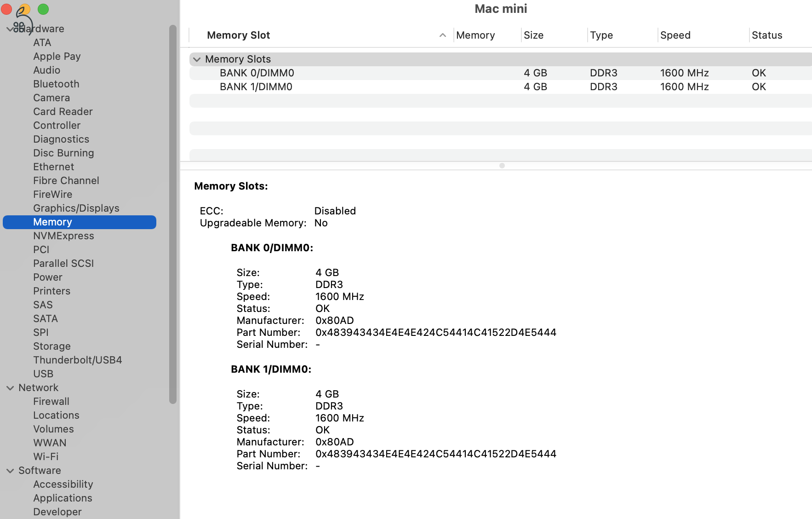Open Accessibility under Software

point(63,484)
